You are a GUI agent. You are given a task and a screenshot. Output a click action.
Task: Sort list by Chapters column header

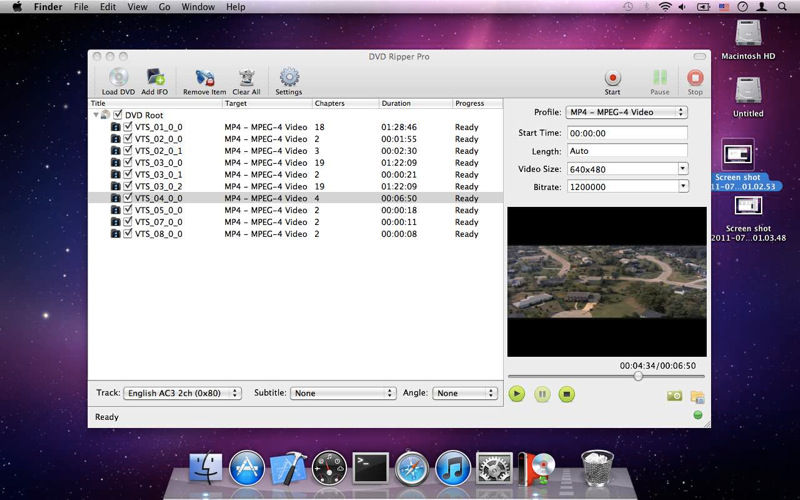[345, 103]
